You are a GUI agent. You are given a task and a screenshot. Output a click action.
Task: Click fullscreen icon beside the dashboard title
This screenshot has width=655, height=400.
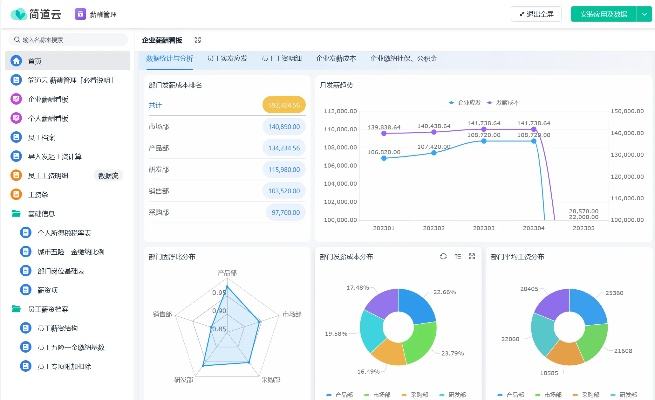[x=198, y=40]
